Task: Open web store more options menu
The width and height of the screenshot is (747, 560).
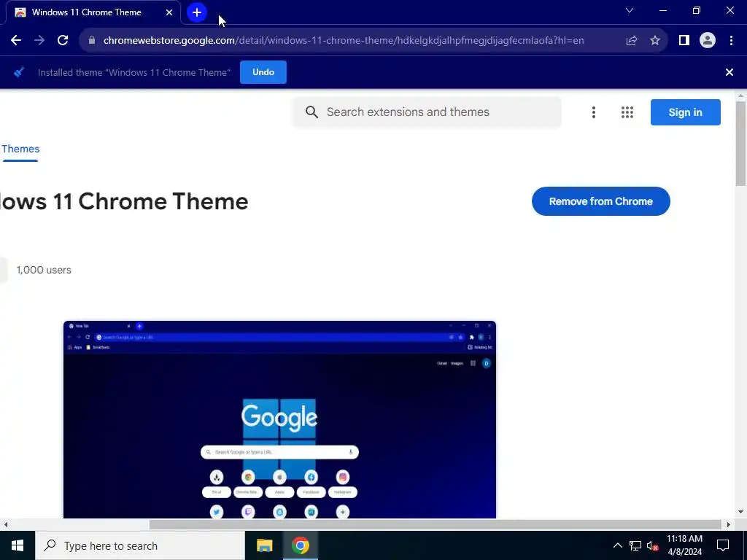Action: click(x=594, y=112)
